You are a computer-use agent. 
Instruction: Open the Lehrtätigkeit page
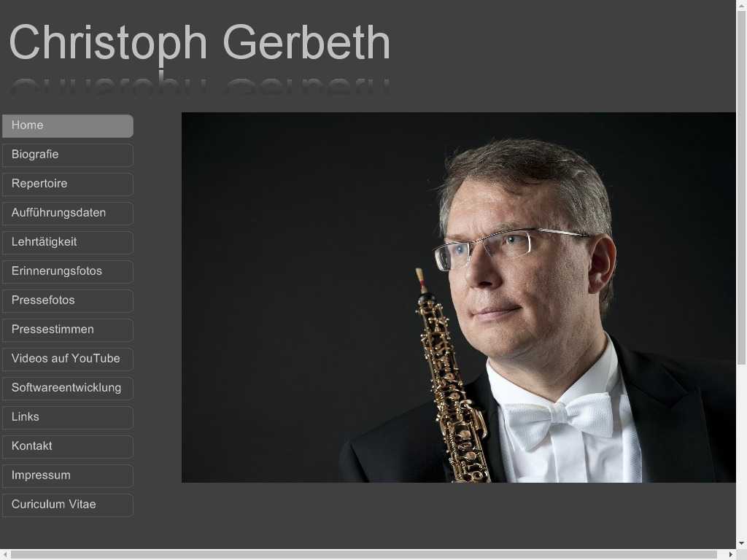(x=68, y=242)
